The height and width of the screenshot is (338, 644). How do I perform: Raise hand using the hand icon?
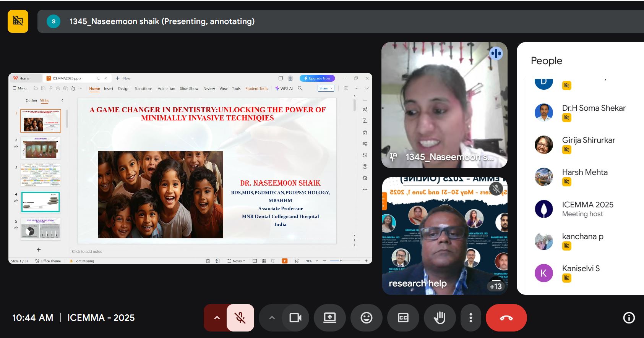point(440,318)
